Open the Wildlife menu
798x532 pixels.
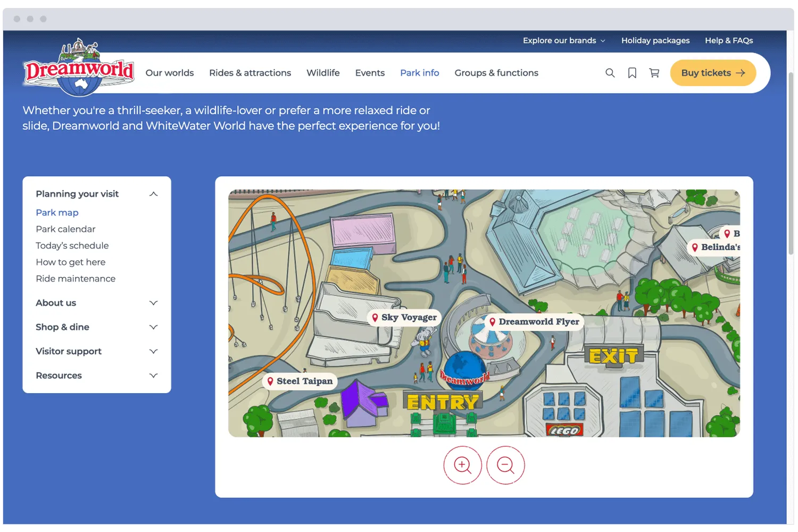coord(323,73)
